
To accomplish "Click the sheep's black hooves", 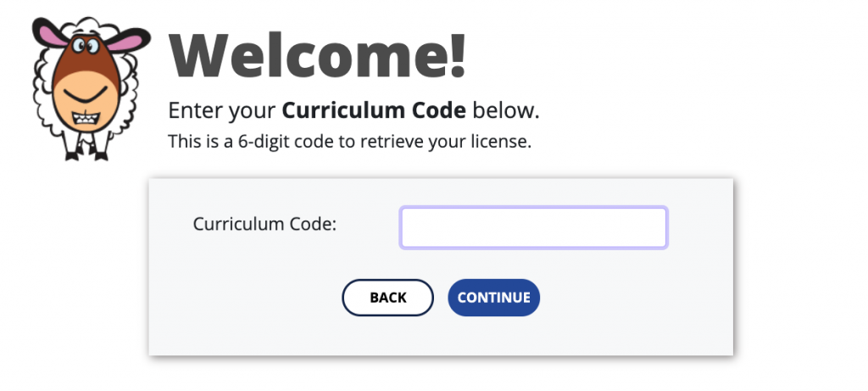I will point(87,155).
